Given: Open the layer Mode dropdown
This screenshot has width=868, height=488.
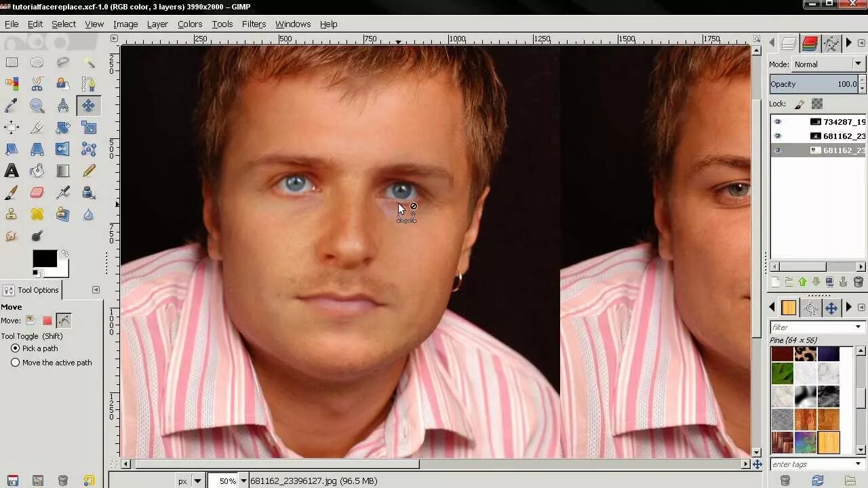Looking at the screenshot, I should [x=828, y=64].
